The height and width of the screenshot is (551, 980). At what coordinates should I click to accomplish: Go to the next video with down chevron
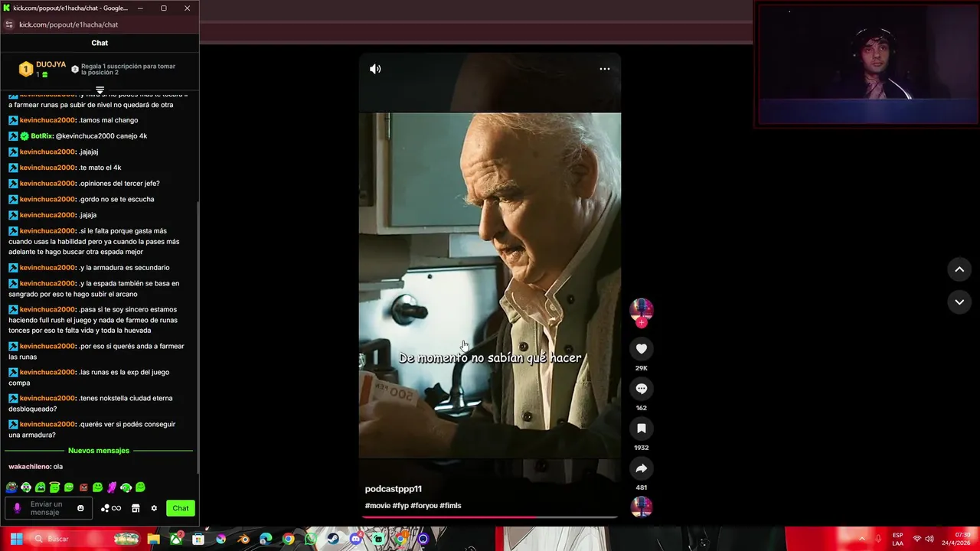(959, 302)
